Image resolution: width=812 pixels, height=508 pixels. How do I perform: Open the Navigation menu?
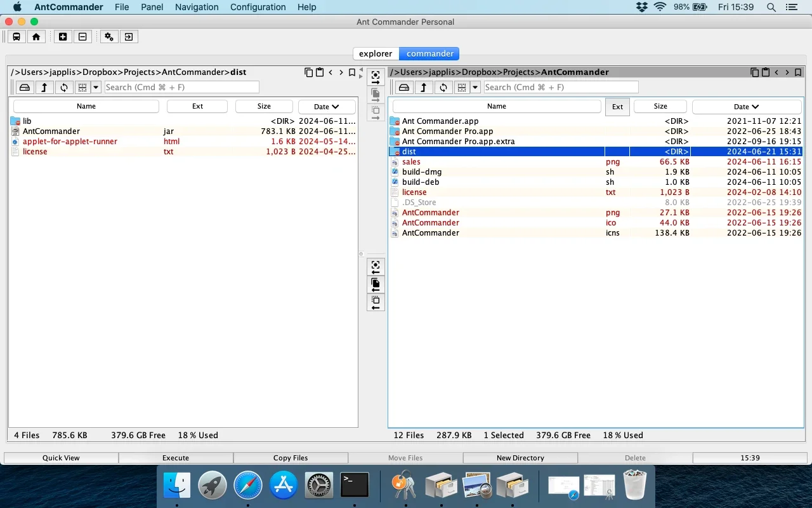(x=197, y=7)
